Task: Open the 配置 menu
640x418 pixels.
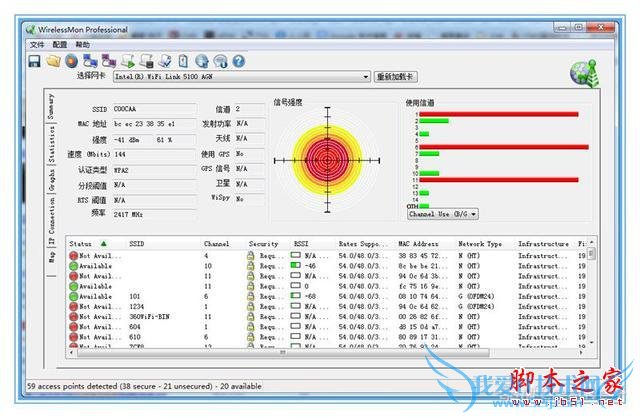Action: tap(60, 44)
